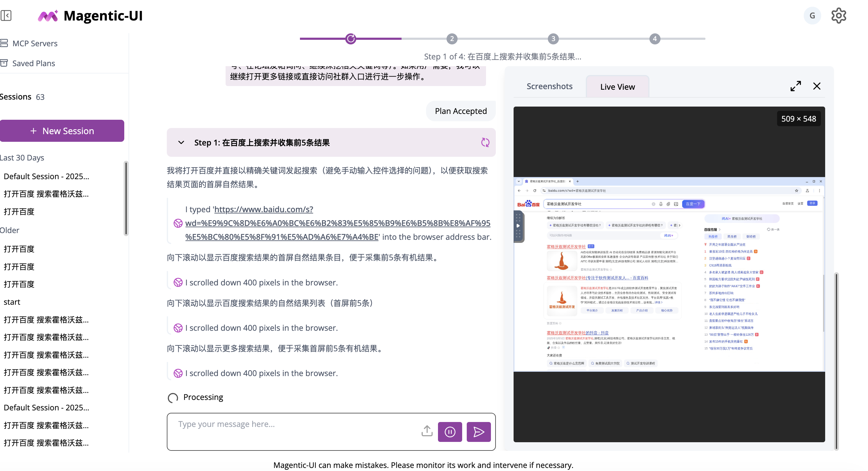
Task: Open Saved Plans page
Action: coord(33,63)
